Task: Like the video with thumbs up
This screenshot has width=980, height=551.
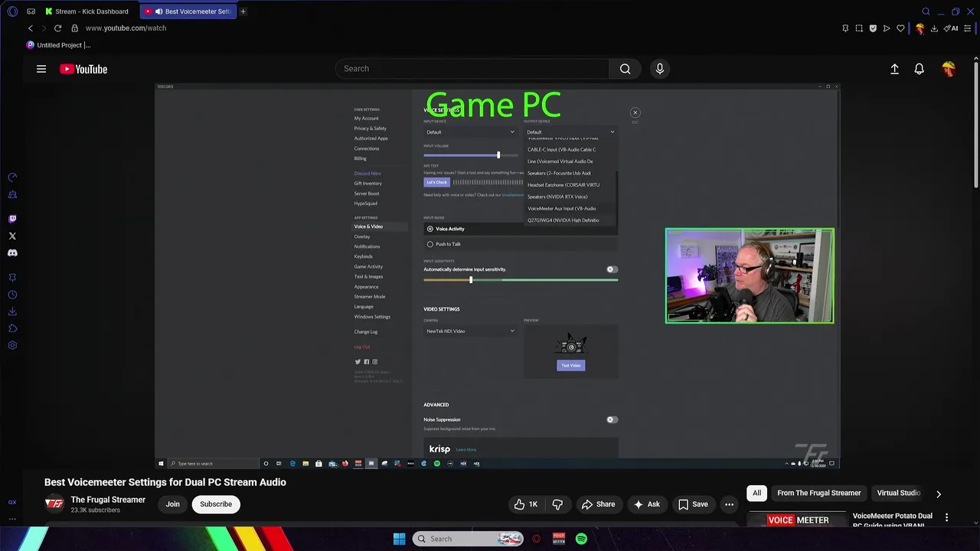Action: 526,504
